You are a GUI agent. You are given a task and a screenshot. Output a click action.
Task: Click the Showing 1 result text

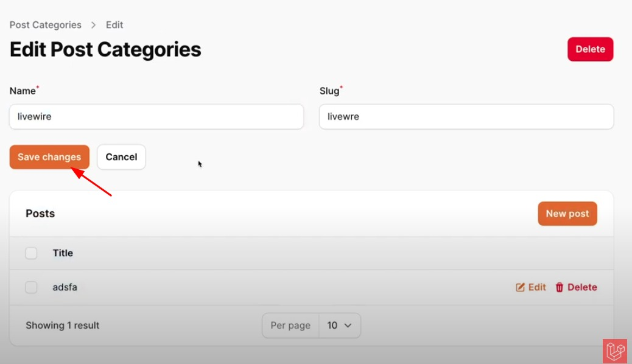click(x=63, y=326)
